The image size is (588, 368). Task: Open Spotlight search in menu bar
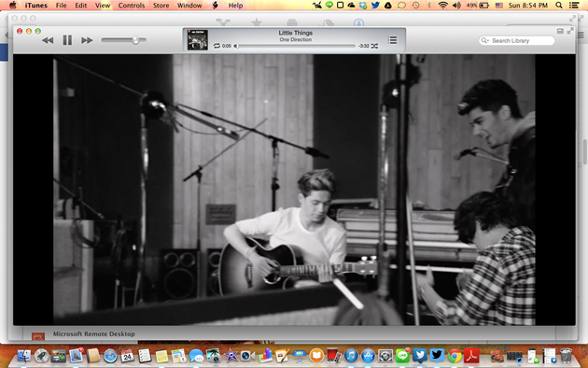559,6
